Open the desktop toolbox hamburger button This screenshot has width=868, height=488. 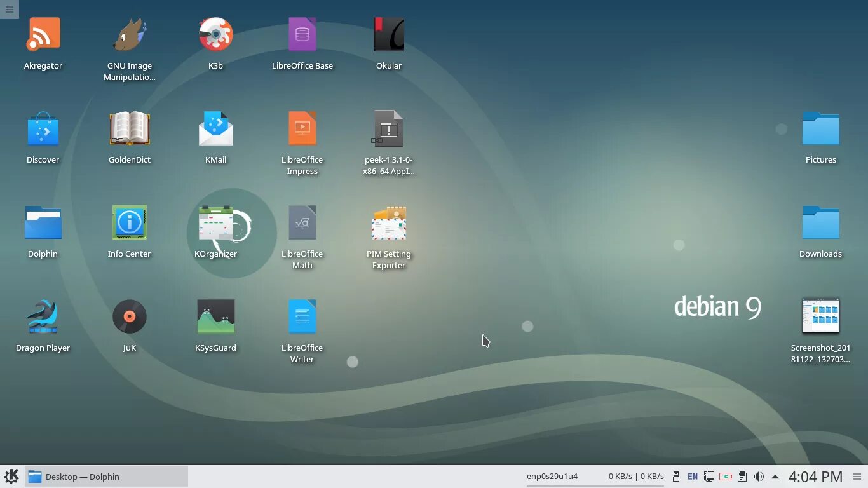point(9,10)
